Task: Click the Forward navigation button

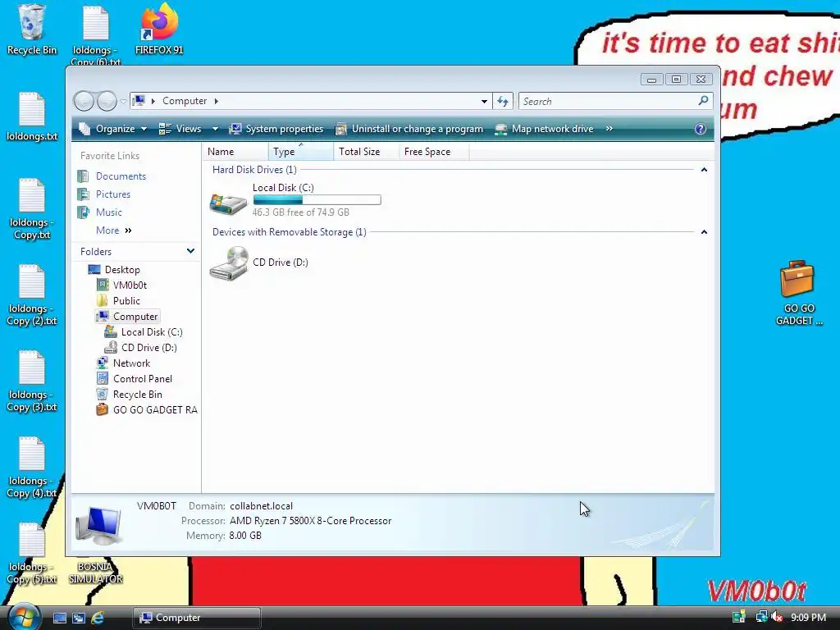Action: coord(107,101)
